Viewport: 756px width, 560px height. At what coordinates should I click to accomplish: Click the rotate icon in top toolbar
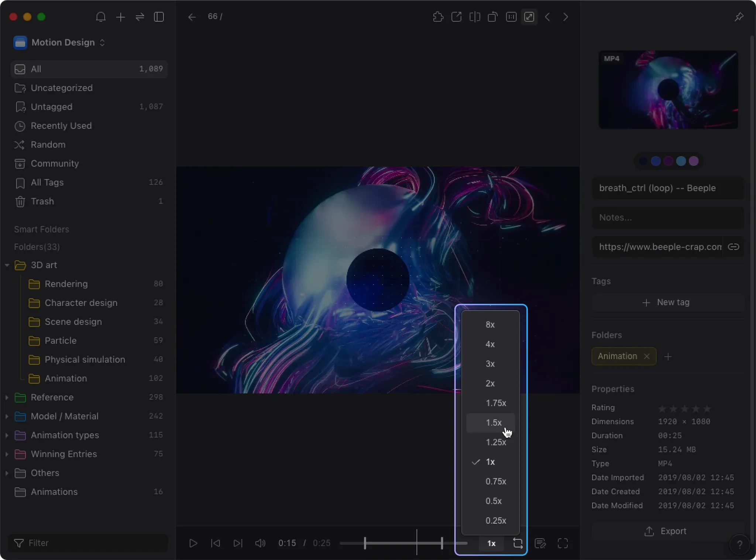point(493,17)
